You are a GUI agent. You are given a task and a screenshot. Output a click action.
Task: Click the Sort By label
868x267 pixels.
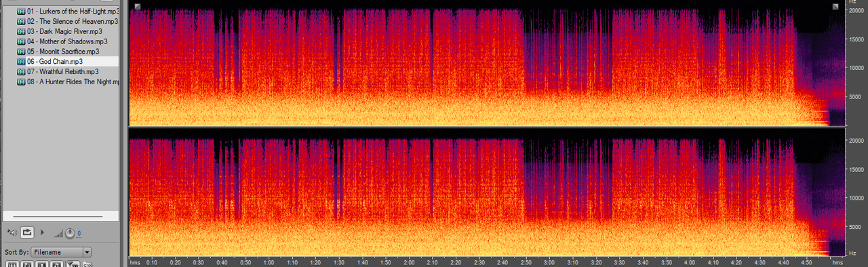[x=16, y=252]
